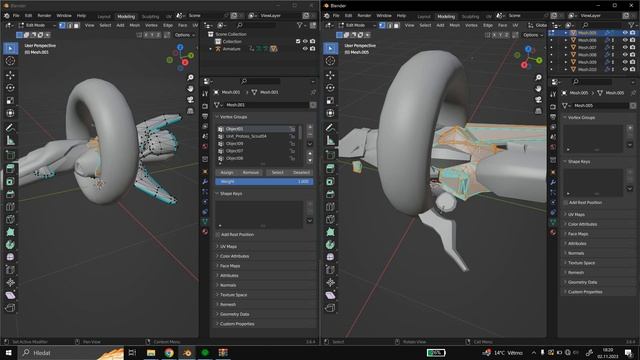
Task: Toggle Collection exclude checkbox in left outliner
Action: point(298,42)
